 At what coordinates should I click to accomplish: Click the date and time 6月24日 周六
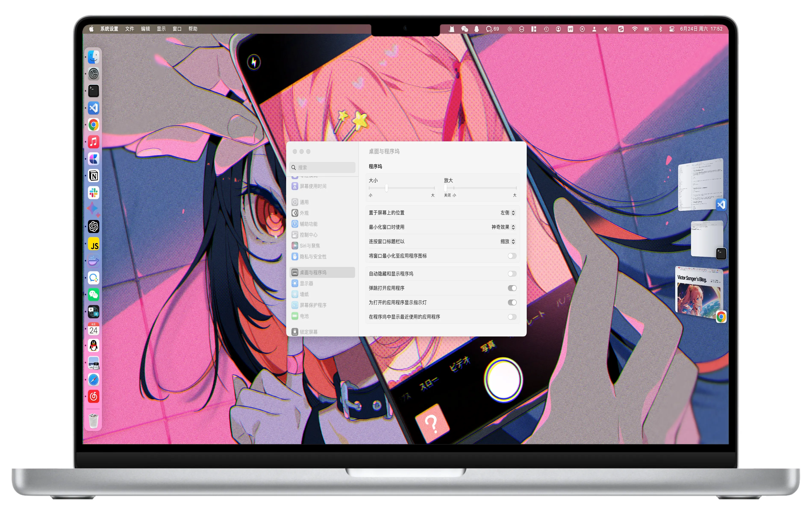pyautogui.click(x=701, y=29)
